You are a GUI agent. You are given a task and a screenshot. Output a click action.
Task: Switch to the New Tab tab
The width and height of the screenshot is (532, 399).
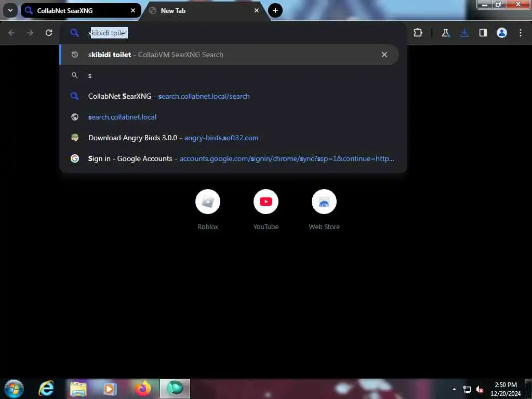point(204,10)
